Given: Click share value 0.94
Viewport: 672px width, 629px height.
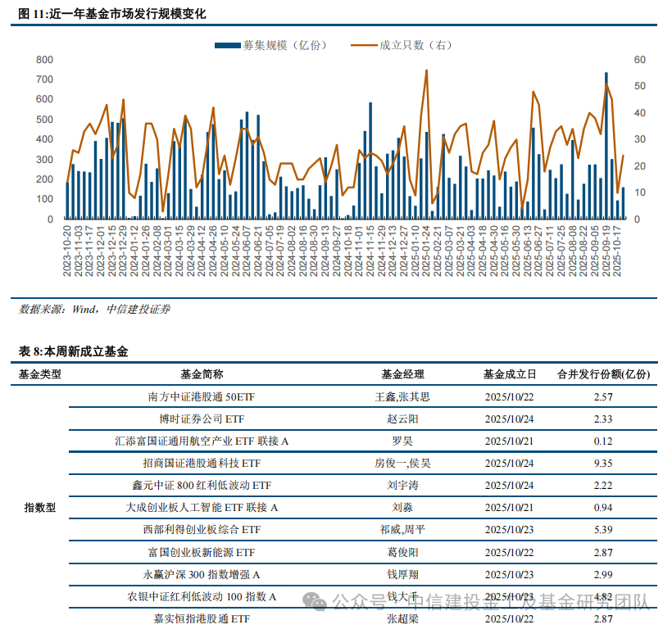Looking at the screenshot, I should 603,508.
